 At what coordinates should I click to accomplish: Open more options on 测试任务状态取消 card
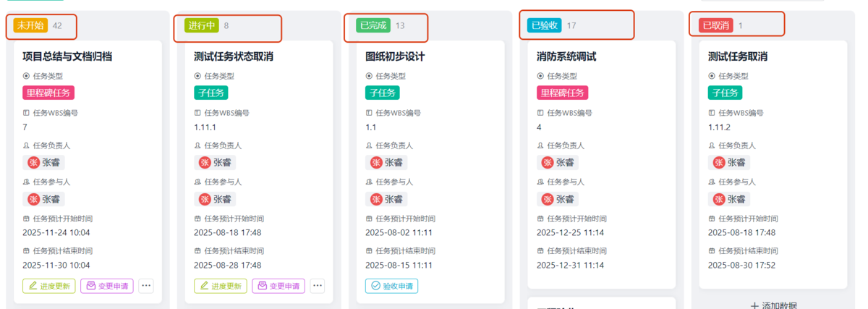(318, 286)
